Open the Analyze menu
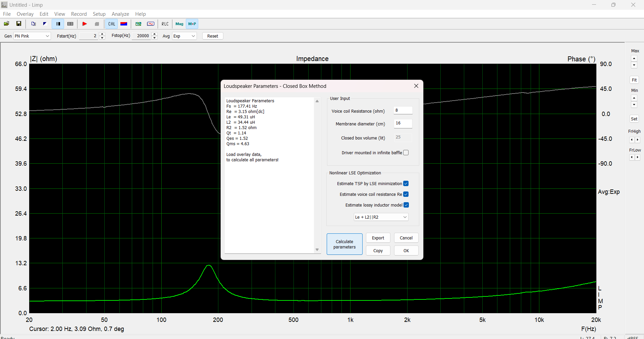644x339 pixels. (x=120, y=14)
